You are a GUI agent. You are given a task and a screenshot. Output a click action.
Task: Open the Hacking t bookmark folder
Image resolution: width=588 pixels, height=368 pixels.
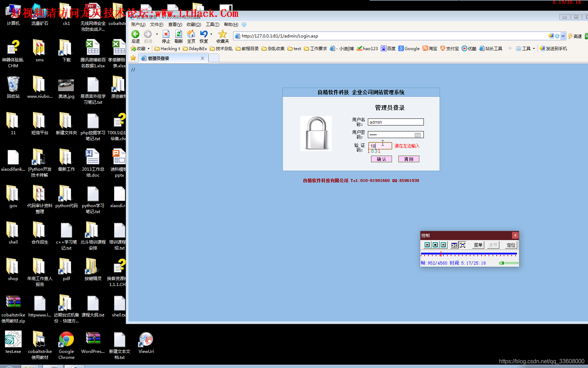click(167, 48)
